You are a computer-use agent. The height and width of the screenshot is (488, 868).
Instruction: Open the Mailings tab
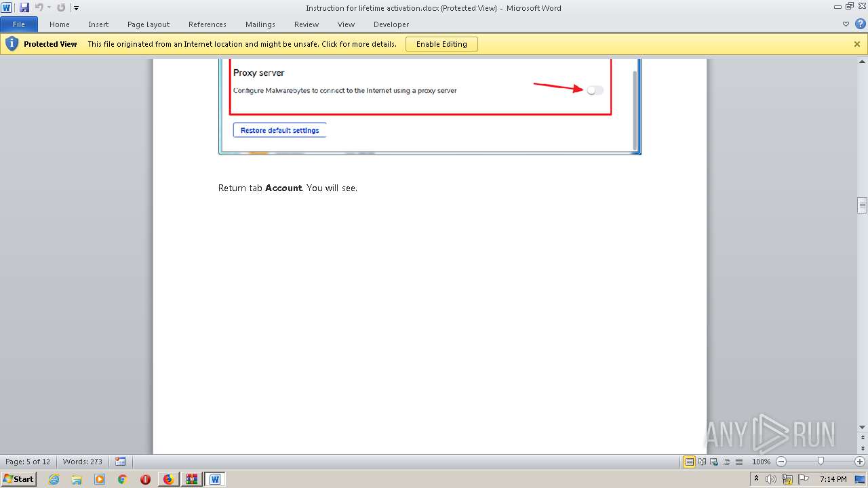click(260, 24)
